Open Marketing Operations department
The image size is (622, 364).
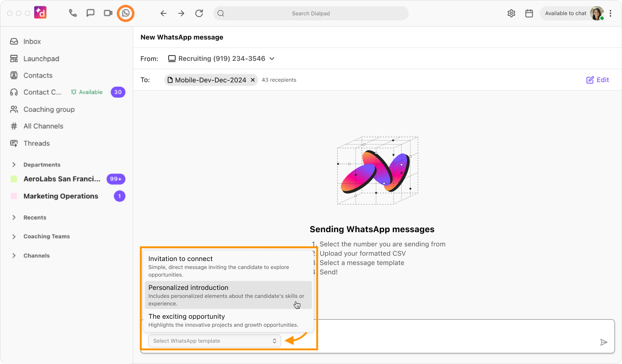[61, 196]
